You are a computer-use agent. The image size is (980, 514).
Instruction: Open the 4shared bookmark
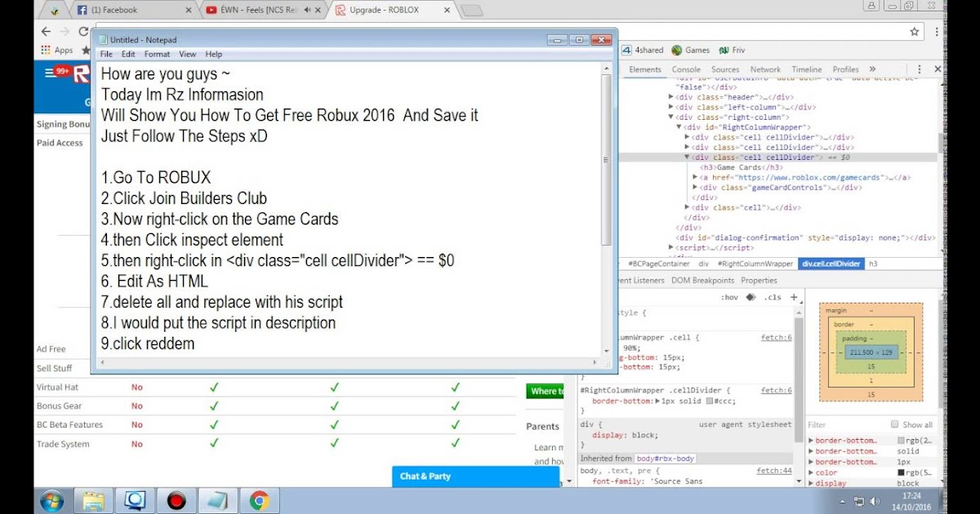pos(643,50)
